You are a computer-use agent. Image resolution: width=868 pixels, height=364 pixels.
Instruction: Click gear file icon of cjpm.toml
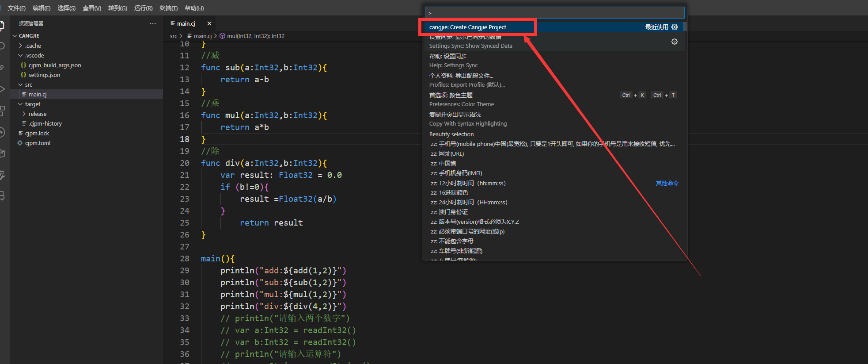tap(20, 143)
